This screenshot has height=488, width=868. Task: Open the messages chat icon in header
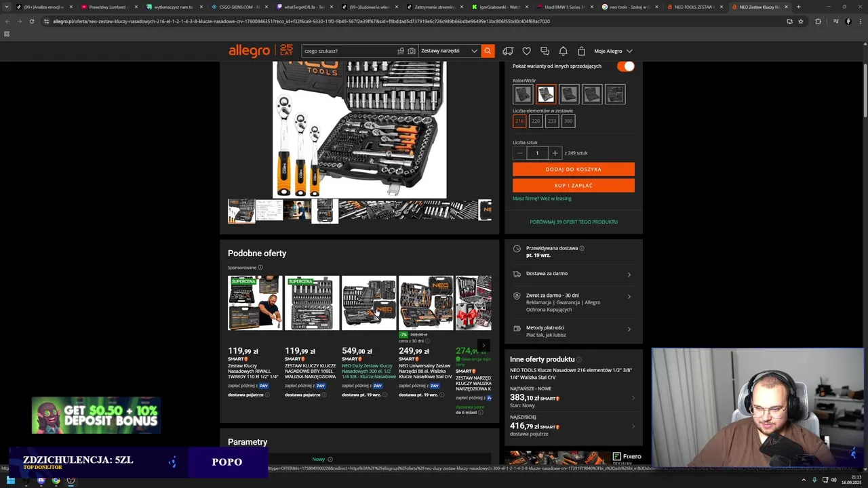(x=545, y=51)
